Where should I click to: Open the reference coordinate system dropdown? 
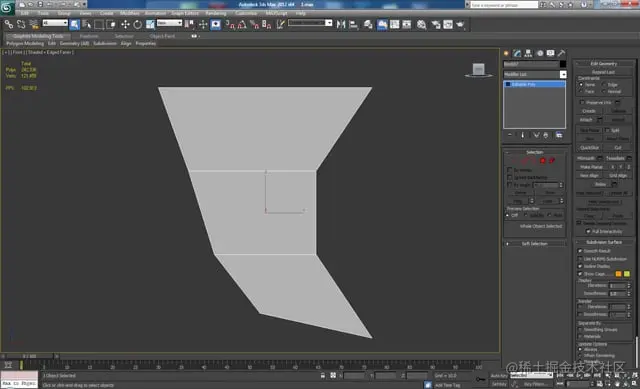[x=169, y=23]
